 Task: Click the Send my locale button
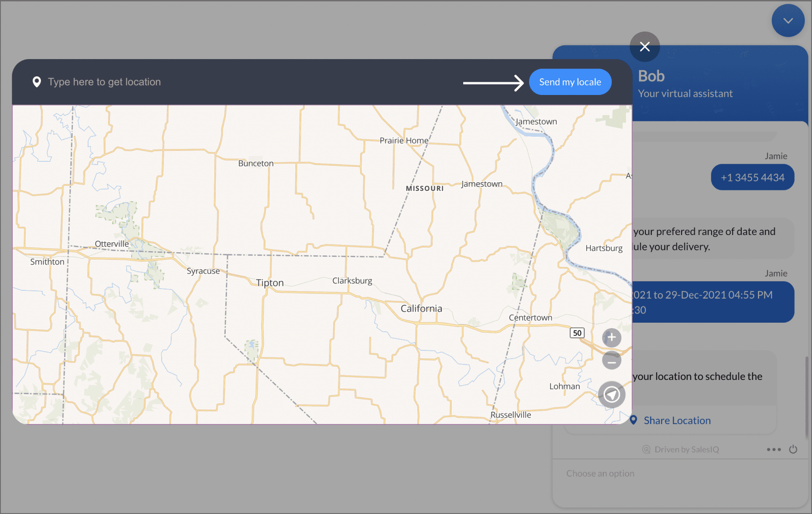pyautogui.click(x=570, y=82)
